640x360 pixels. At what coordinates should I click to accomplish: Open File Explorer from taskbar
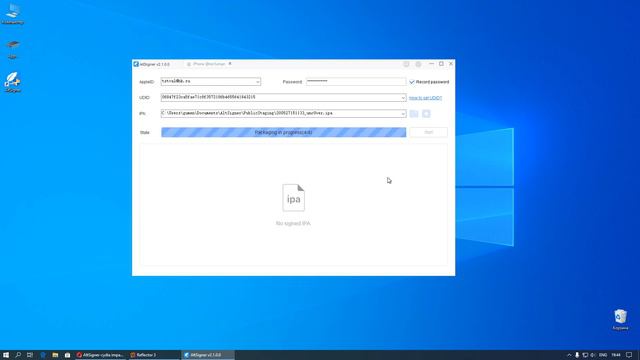[55, 355]
